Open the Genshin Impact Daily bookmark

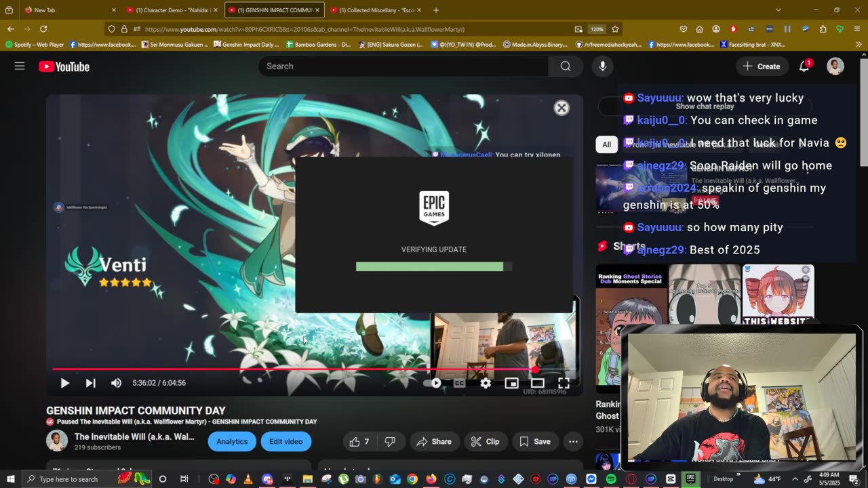click(246, 45)
